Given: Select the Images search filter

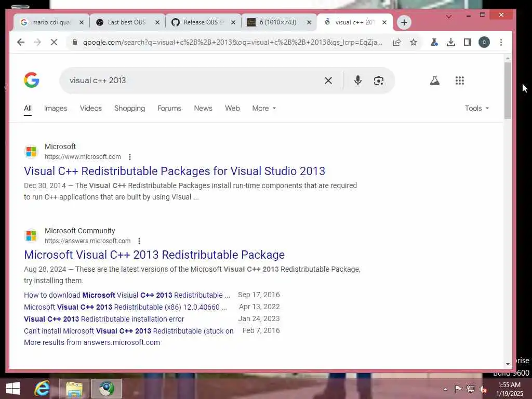Looking at the screenshot, I should pos(56,108).
